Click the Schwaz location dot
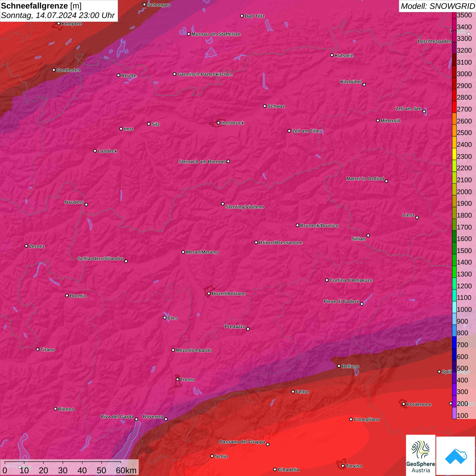 click(265, 106)
